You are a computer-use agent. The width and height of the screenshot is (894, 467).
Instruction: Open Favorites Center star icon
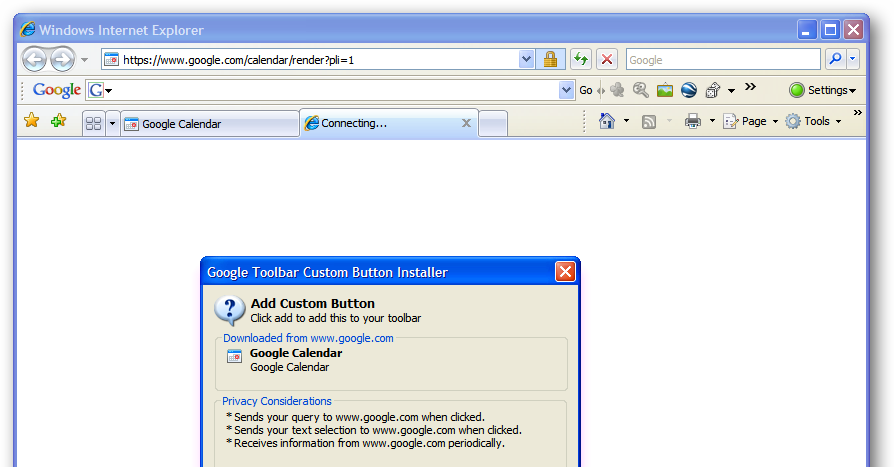point(31,120)
